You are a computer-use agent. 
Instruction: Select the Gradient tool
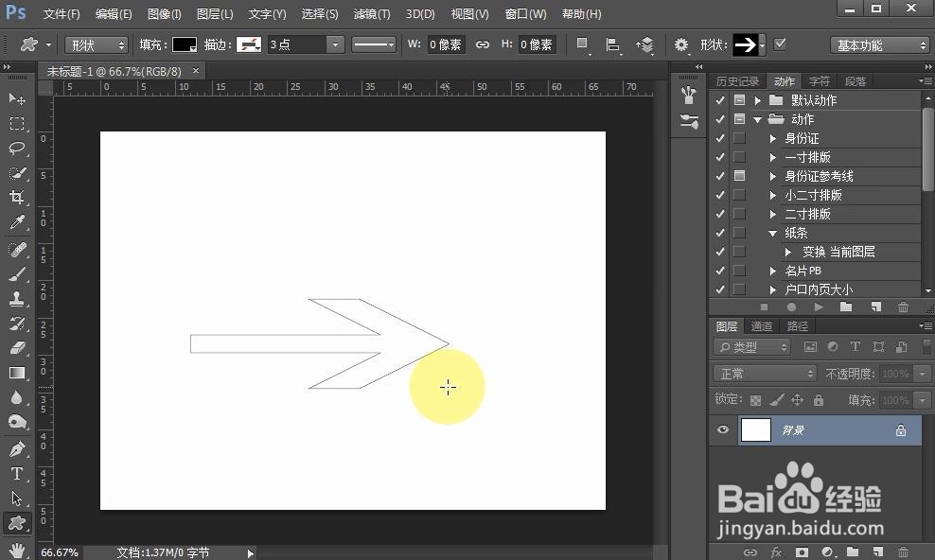[17, 373]
